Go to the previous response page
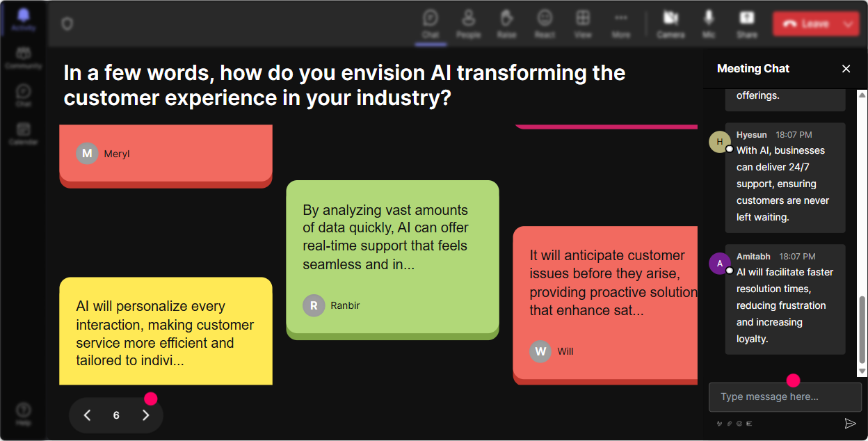Image resolution: width=868 pixels, height=441 pixels. pos(87,415)
